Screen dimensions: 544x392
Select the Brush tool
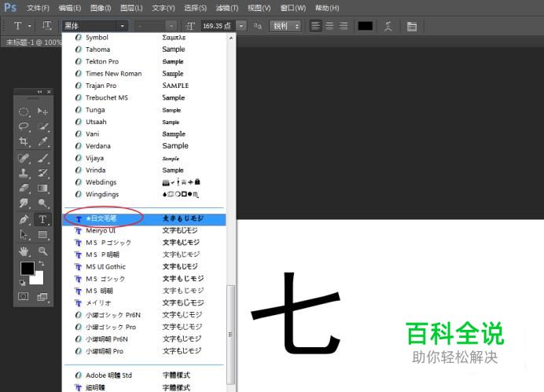point(42,159)
